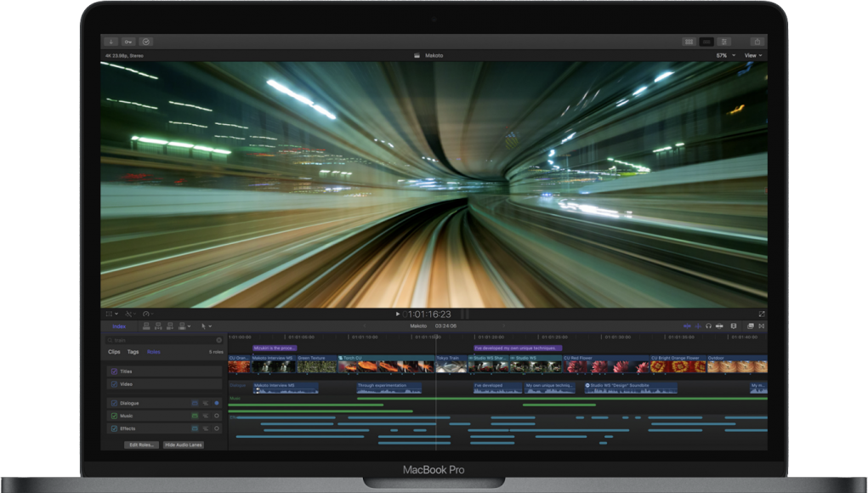Select the CU Bright Orange Flower clip
The height and width of the screenshot is (493, 868).
click(678, 364)
